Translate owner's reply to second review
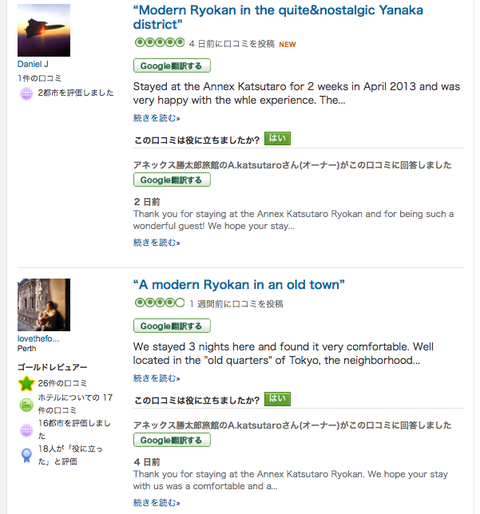 point(172,440)
